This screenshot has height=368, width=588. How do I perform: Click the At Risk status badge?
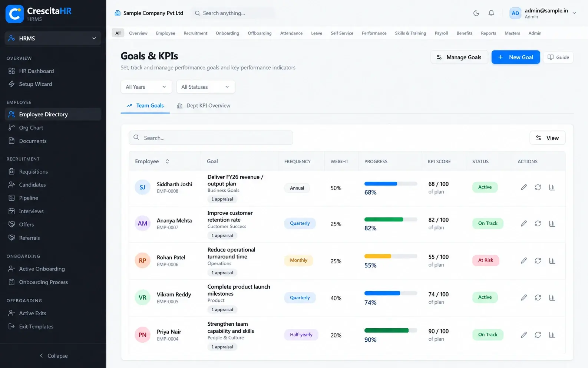[486, 260]
